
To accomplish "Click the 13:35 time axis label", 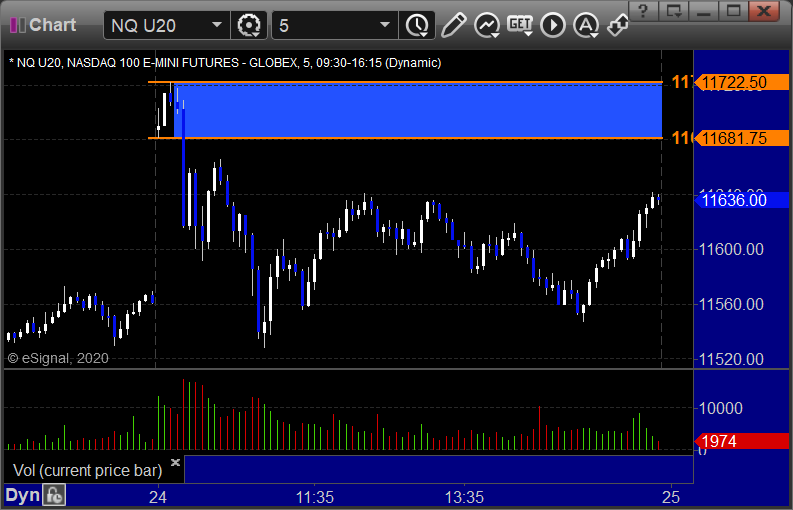I will point(464,497).
